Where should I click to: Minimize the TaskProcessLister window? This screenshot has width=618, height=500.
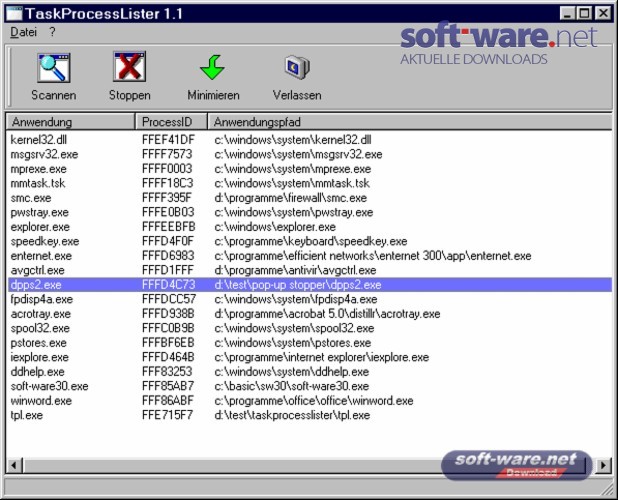click(568, 14)
